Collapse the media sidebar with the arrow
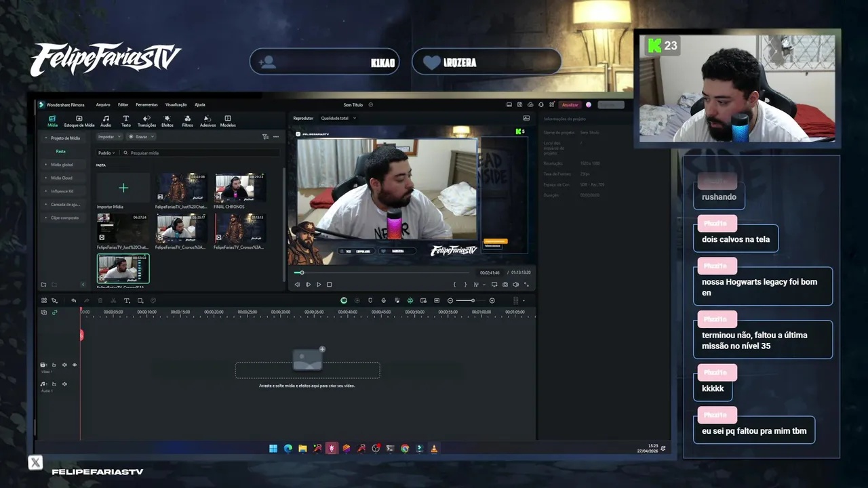Image resolution: width=868 pixels, height=488 pixels. click(83, 285)
